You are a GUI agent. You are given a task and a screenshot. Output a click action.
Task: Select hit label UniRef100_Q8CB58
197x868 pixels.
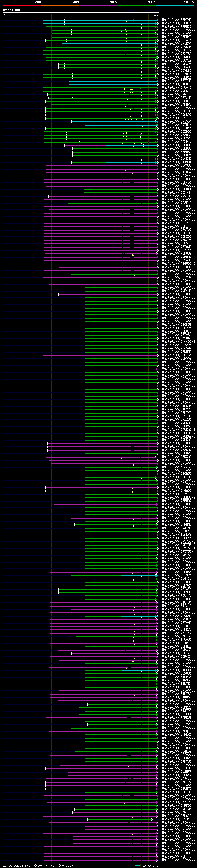click(x=177, y=325)
